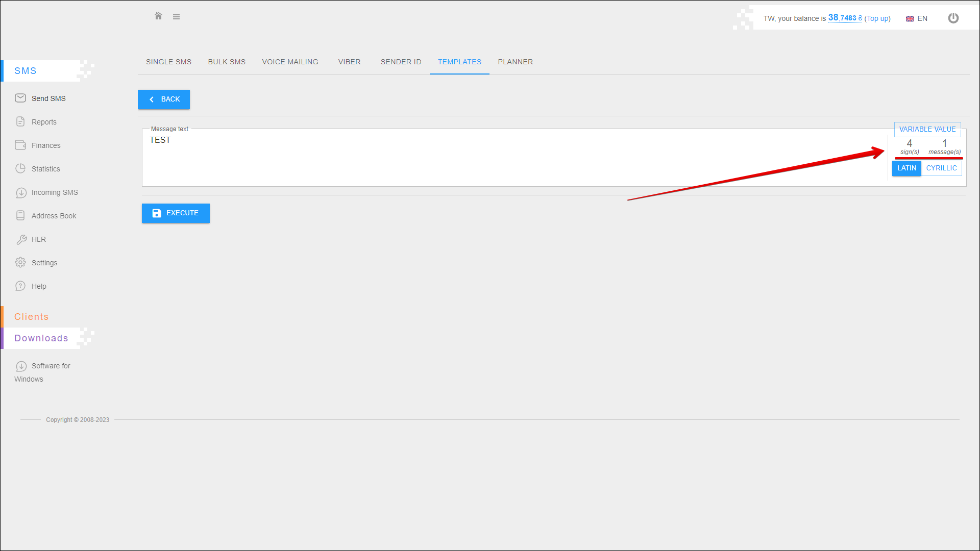Open the PLANNER tab
This screenshot has width=980, height=551.
tap(515, 62)
